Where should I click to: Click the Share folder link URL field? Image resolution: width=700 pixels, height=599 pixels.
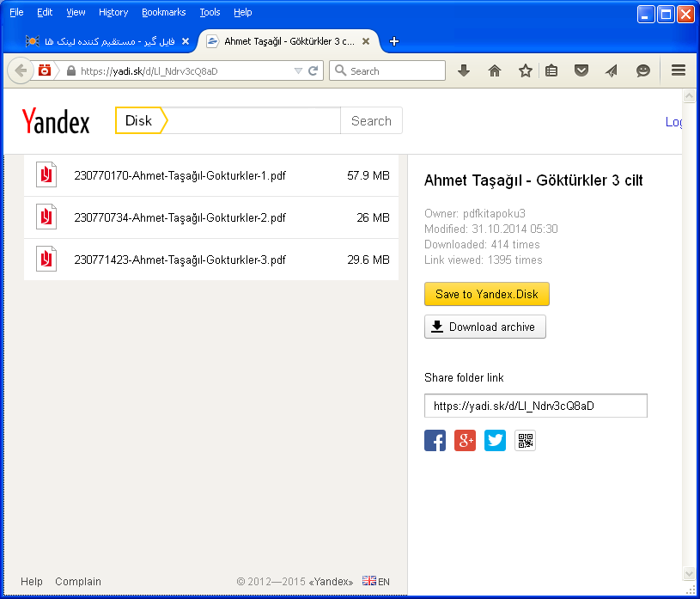pos(536,406)
